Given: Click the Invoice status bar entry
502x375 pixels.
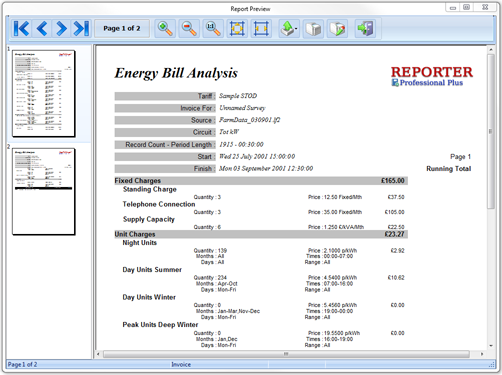Looking at the screenshot, I should click(x=181, y=365).
